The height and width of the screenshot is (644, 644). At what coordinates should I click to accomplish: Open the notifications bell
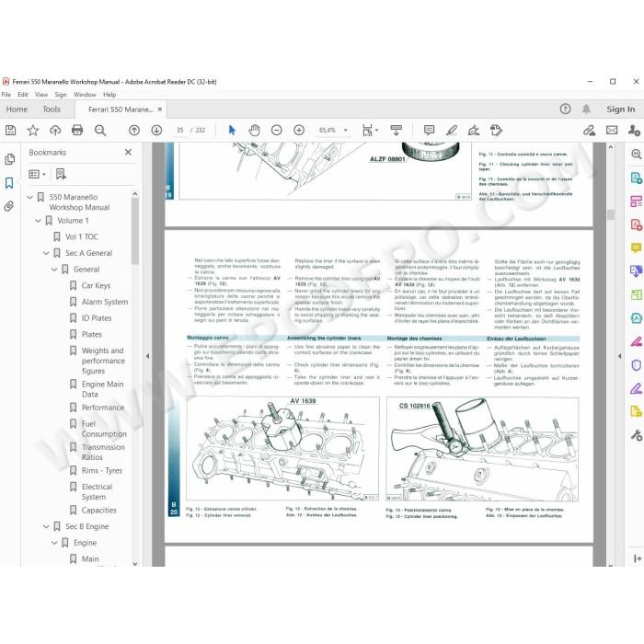coord(587,109)
